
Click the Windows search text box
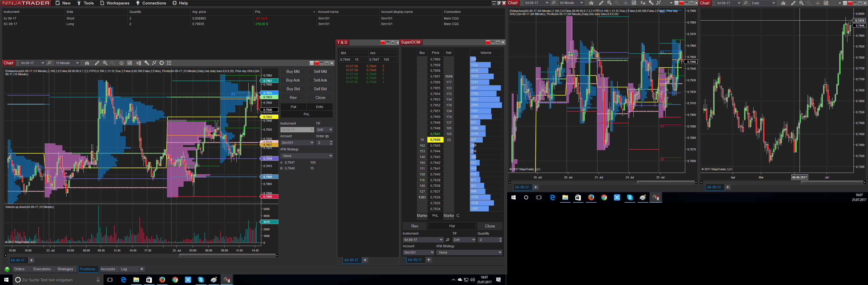(x=57, y=280)
